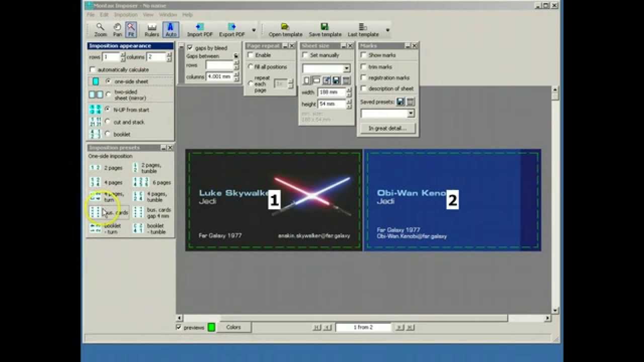Choose the booklet - tumble preset
This screenshot has width=644, height=362.
(149, 229)
